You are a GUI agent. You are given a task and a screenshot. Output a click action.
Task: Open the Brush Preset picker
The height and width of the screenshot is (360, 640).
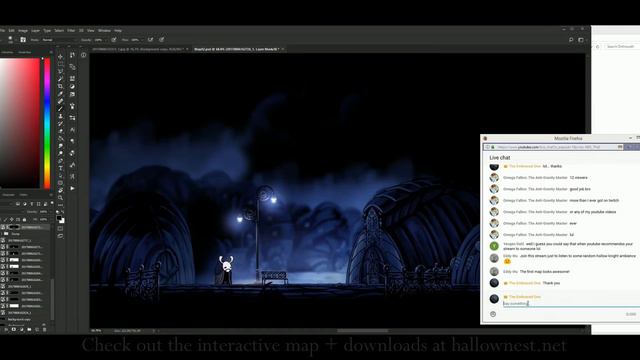pos(11,40)
